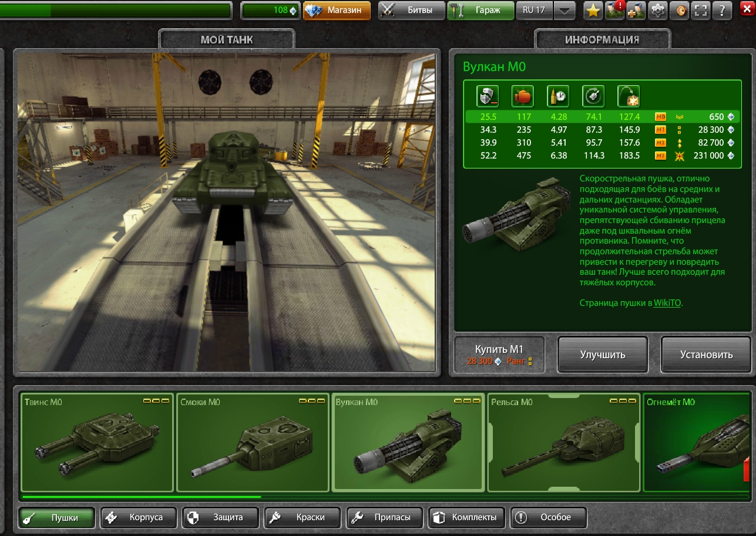Open the Корпуса category tab
Screen dimensions: 756x536
click(x=139, y=517)
